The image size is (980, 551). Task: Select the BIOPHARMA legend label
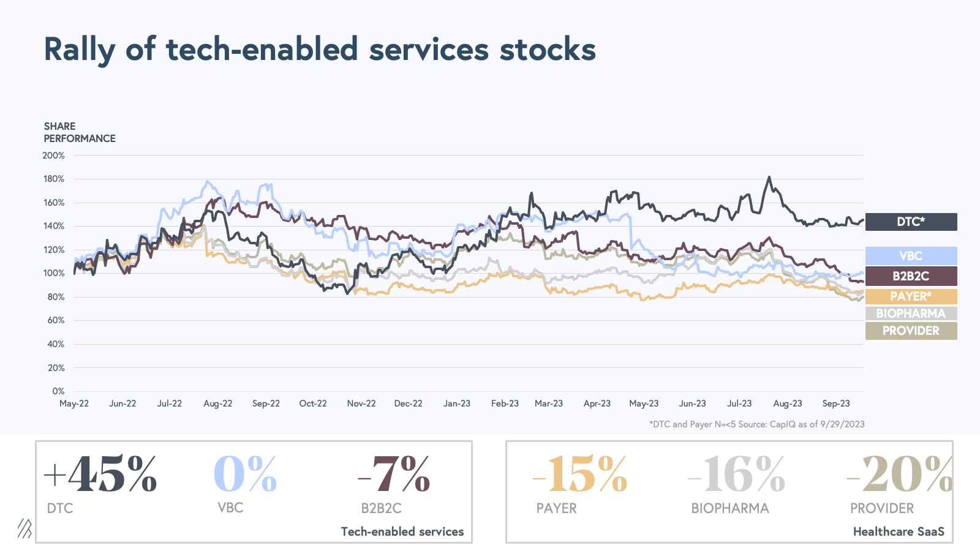(x=911, y=313)
